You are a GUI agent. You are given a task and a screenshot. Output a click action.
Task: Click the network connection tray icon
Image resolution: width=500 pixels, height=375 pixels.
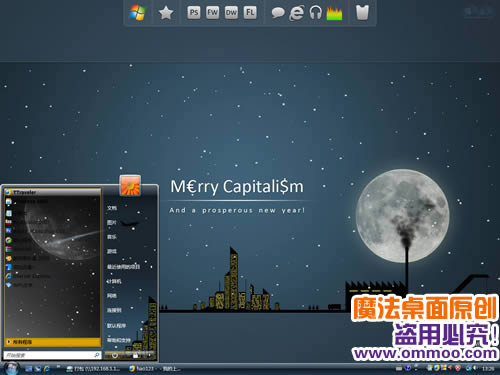tap(469, 368)
